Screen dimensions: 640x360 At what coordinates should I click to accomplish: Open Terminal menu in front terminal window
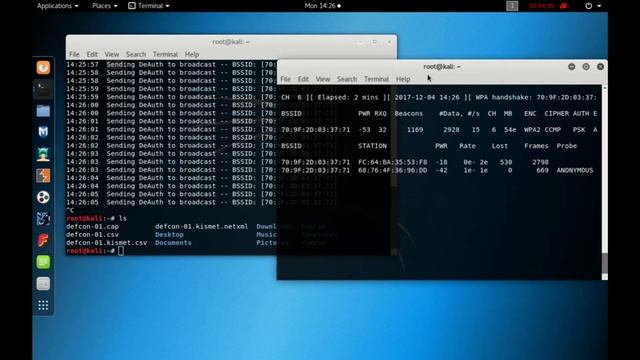(376, 79)
